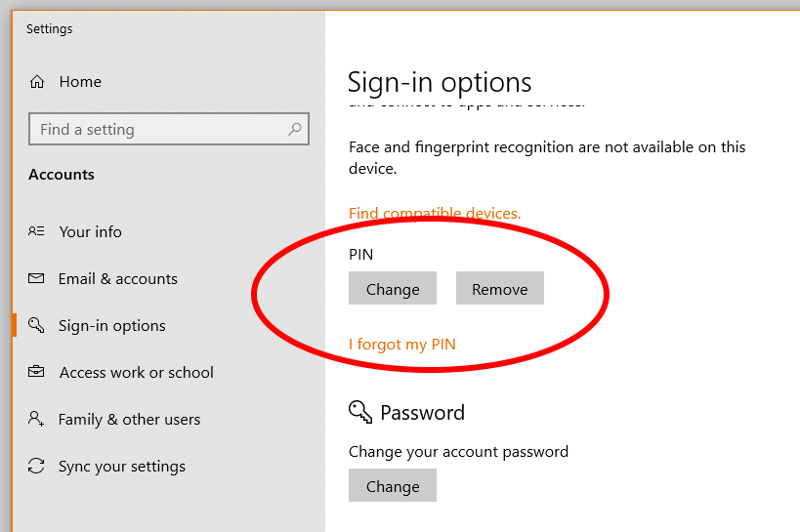Click Change under Change your account password
800x532 pixels.
[392, 486]
